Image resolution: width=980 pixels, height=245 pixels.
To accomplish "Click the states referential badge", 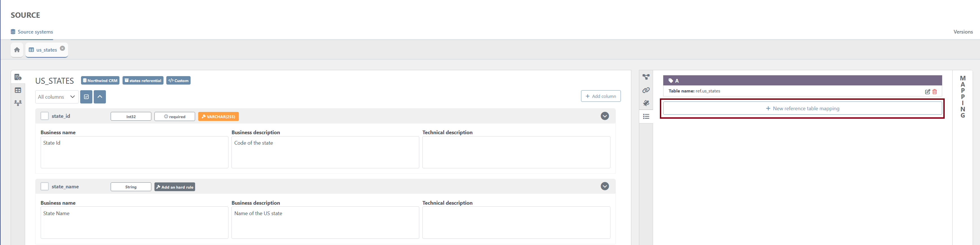I will 143,81.
